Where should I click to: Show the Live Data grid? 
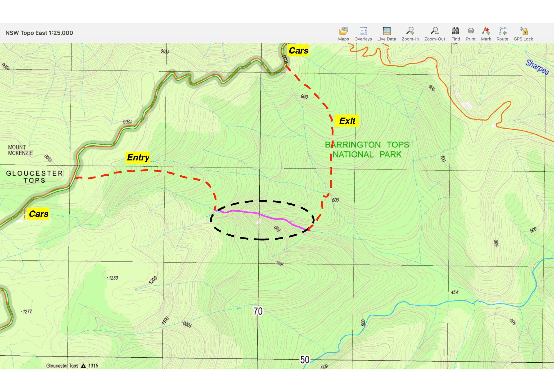coord(387,31)
